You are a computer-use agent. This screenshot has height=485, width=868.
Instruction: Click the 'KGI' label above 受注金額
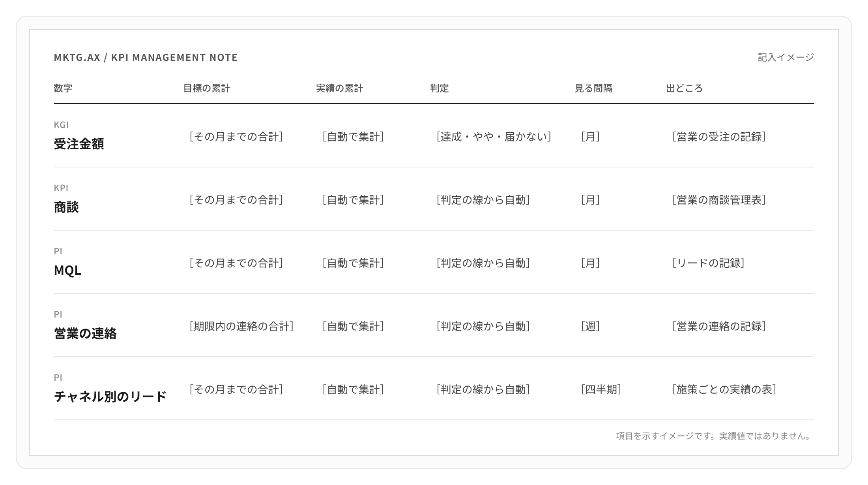61,125
